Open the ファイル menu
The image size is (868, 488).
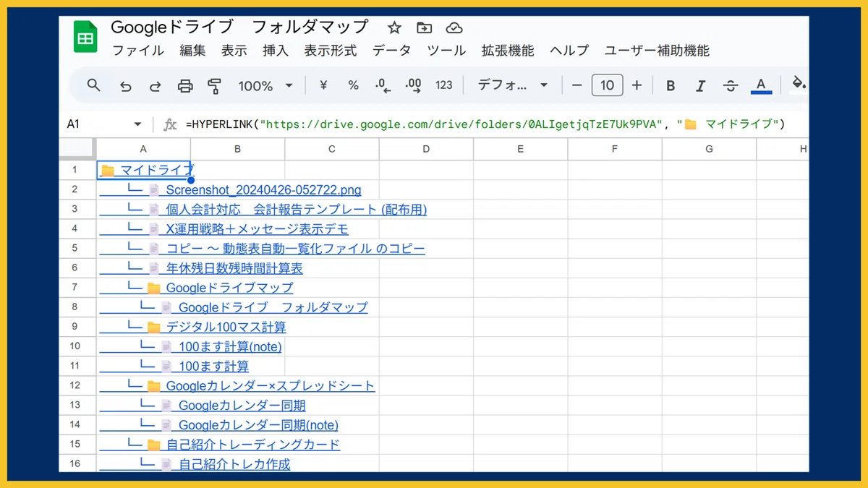pos(138,51)
